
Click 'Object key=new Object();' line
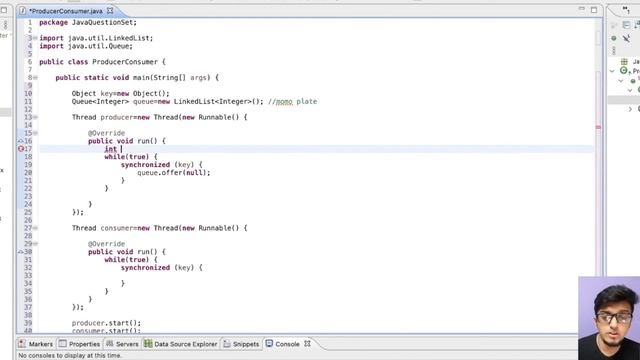click(120, 93)
